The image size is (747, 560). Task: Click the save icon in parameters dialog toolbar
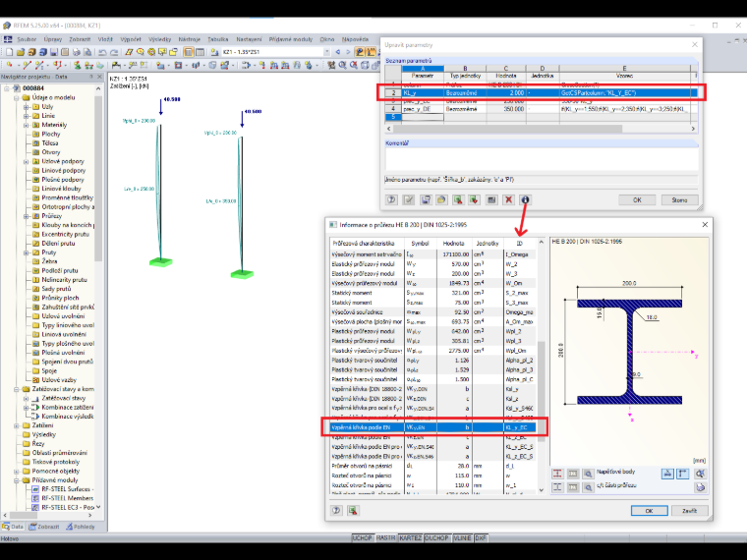coord(425,200)
